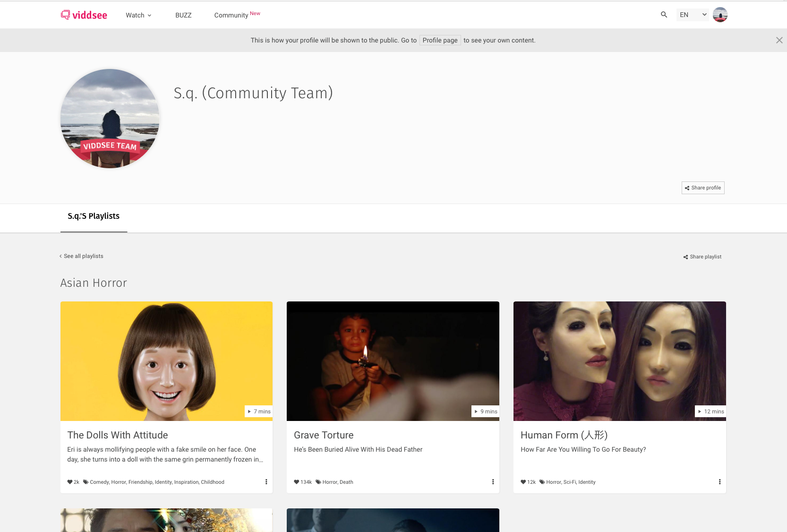The height and width of the screenshot is (532, 787).
Task: Click the Sci-Fi tag on Human Form
Action: pyautogui.click(x=569, y=482)
